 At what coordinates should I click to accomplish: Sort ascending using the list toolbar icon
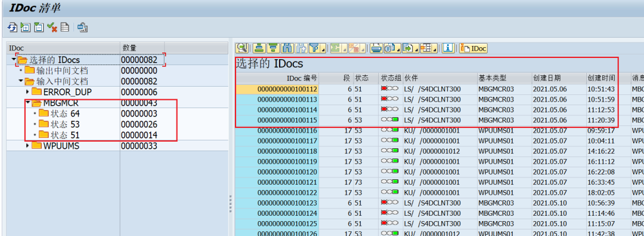(259, 48)
